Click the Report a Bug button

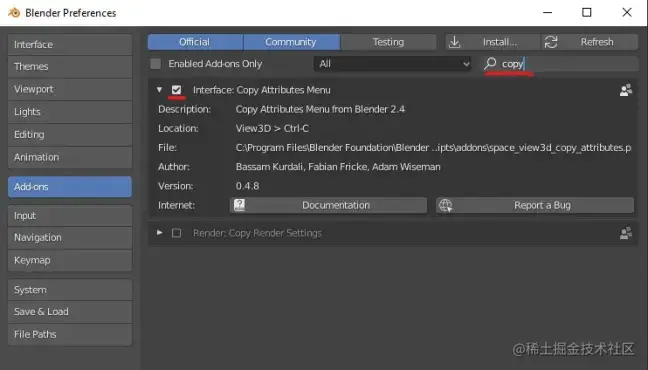tap(535, 205)
